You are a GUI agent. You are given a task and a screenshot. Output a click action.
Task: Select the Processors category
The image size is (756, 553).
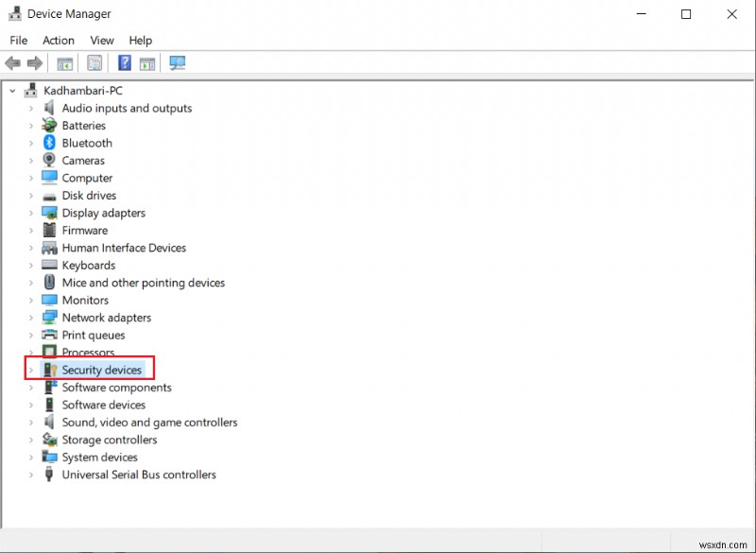click(88, 352)
